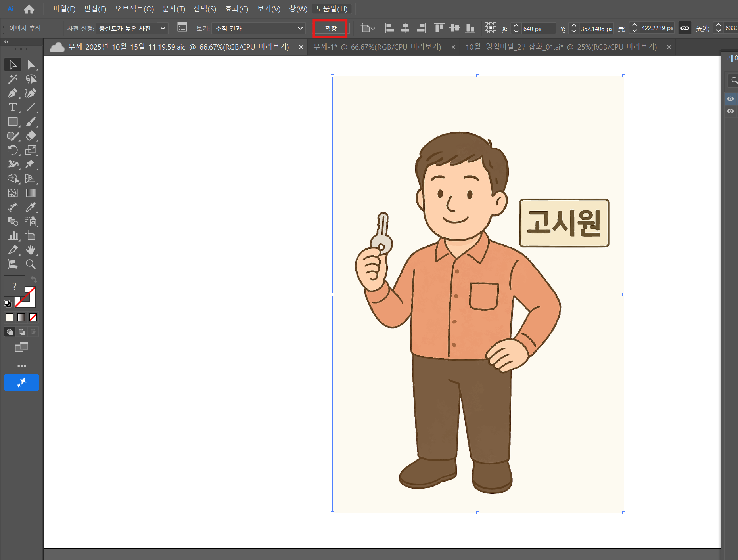
Task: Select the Hand tool
Action: pos(31,250)
